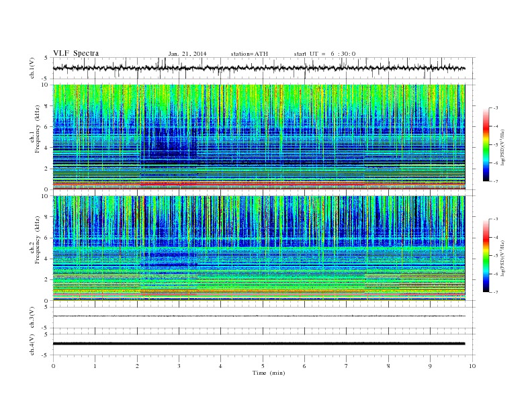Click the ch.2 frequency spectrogram panel
This screenshot has height=411, width=532.
(x=259, y=248)
